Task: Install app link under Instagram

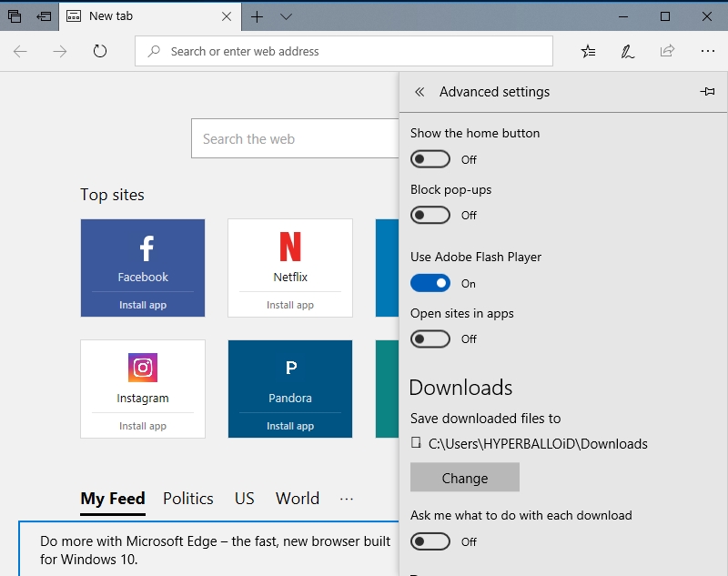Action: click(x=143, y=426)
